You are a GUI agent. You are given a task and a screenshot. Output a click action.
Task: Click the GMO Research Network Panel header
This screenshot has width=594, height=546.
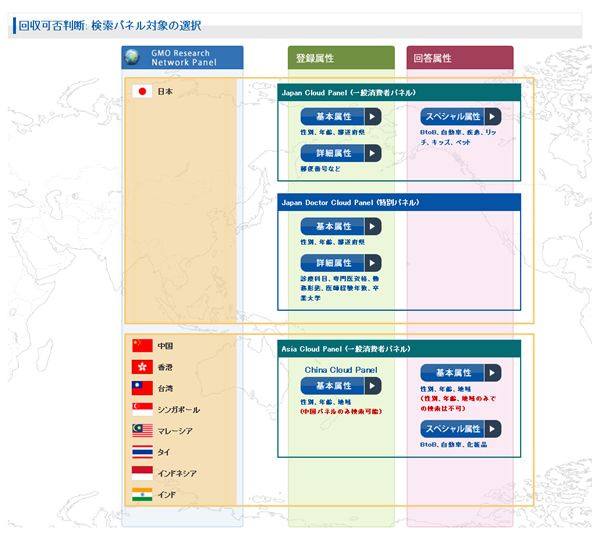click(x=182, y=58)
